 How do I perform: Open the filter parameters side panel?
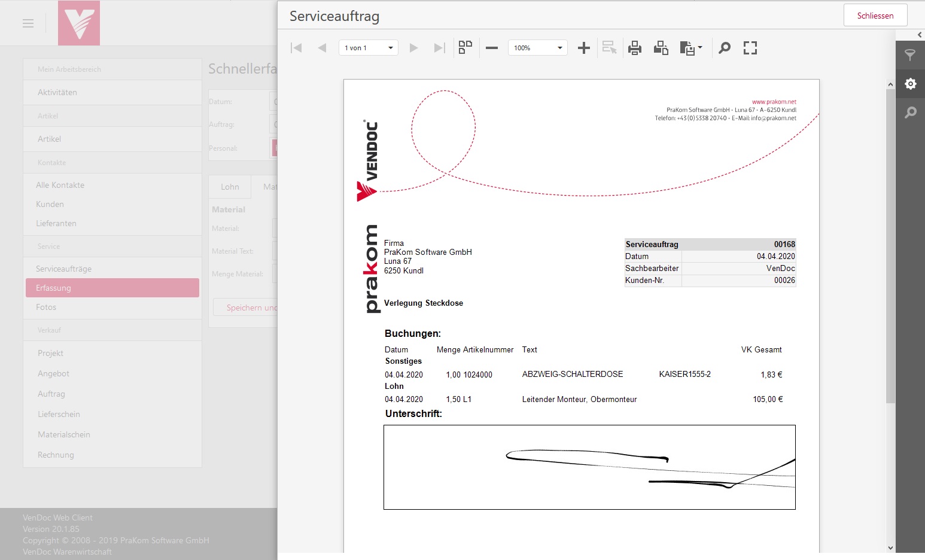click(x=910, y=55)
